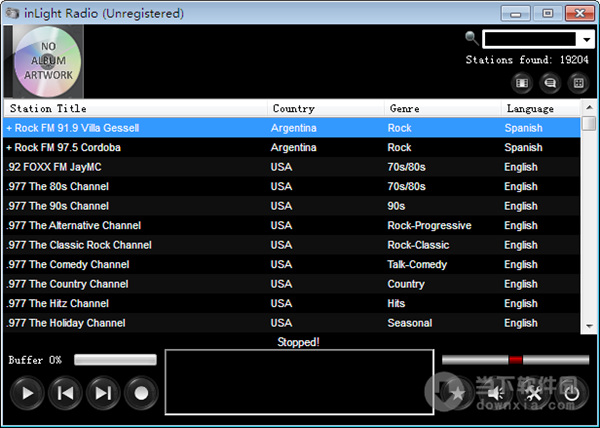Screen dimensions: 600x428
Task: Click the Rock-Classic genre cell
Action: tap(418, 245)
